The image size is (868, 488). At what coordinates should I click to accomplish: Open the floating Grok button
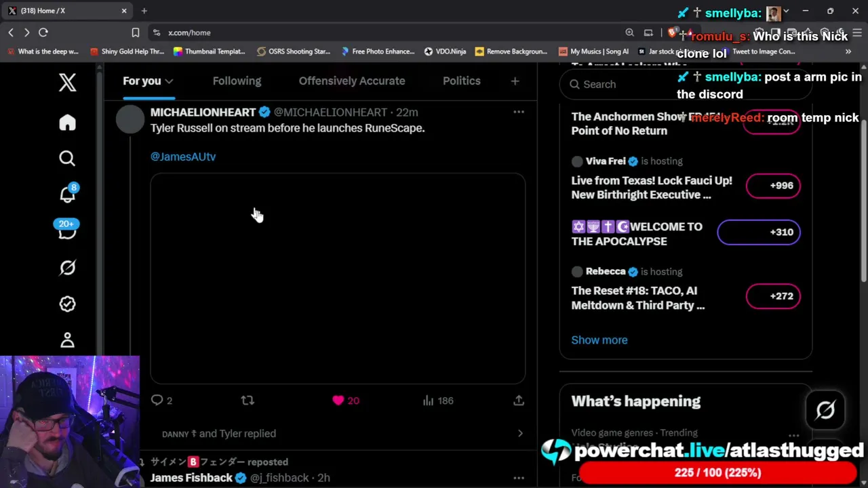point(825,410)
